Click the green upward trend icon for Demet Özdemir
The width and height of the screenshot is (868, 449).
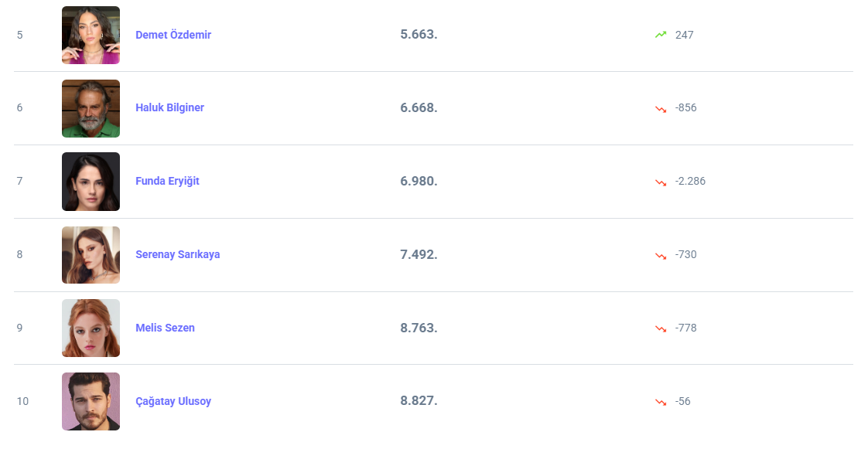(660, 35)
